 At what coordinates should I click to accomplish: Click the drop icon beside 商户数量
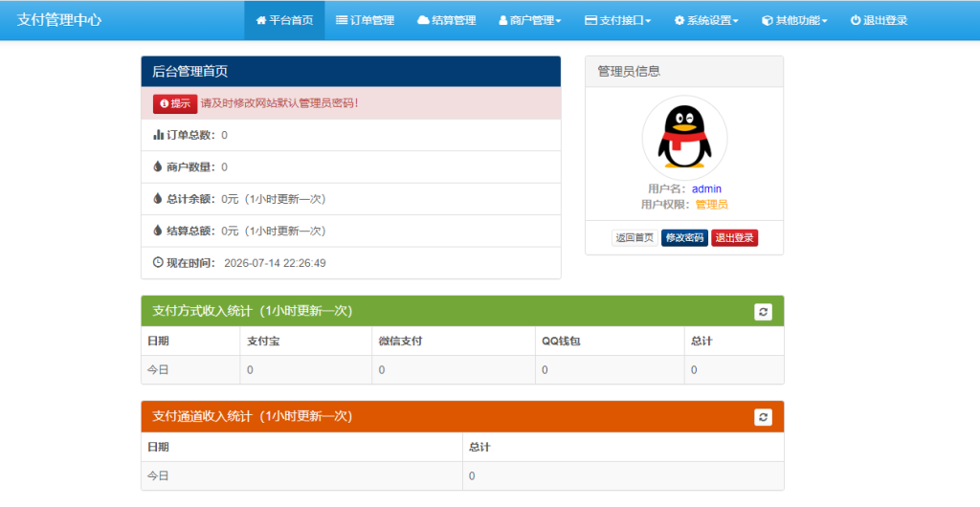(x=158, y=166)
